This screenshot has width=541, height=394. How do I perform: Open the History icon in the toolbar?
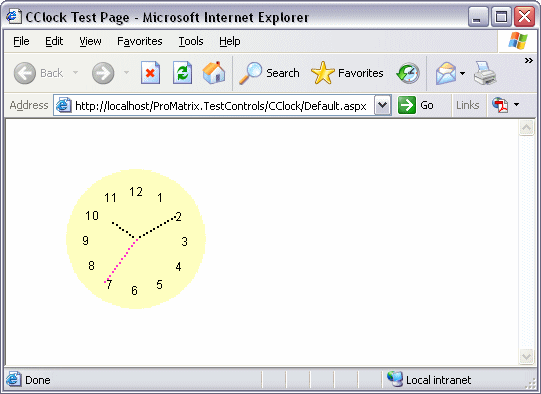click(x=408, y=73)
